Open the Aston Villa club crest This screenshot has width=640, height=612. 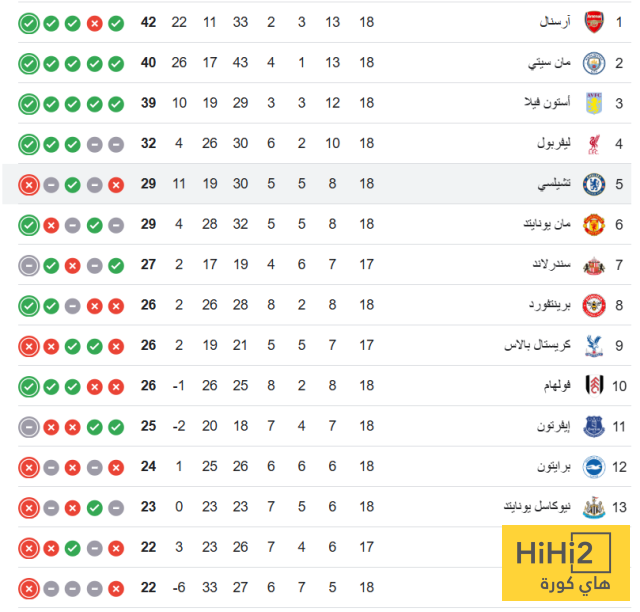coord(594,103)
